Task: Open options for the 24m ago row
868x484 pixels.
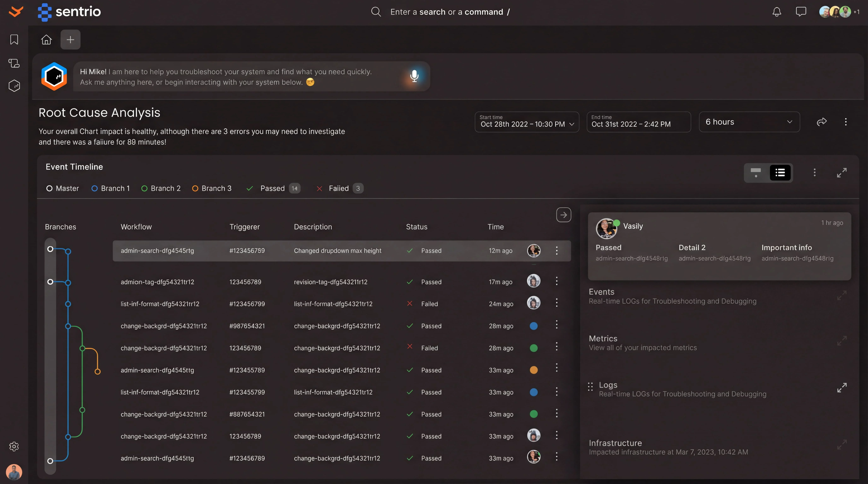Action: tap(557, 303)
